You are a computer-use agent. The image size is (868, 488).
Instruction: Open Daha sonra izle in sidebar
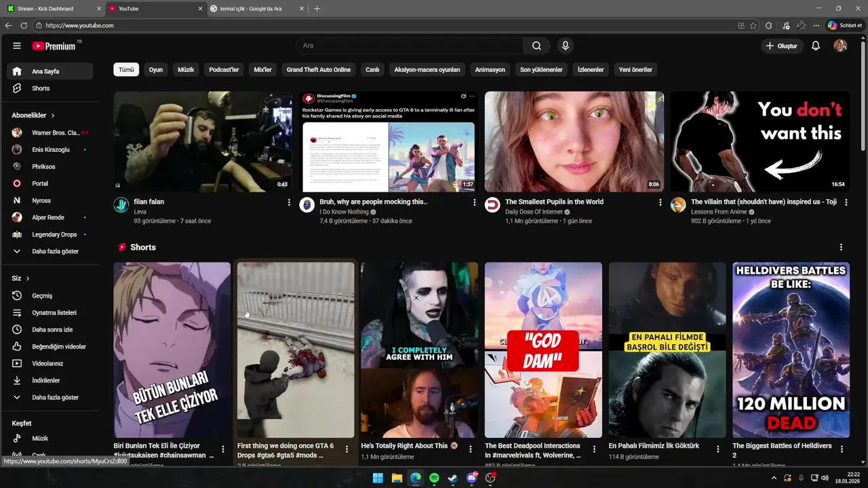[50, 329]
